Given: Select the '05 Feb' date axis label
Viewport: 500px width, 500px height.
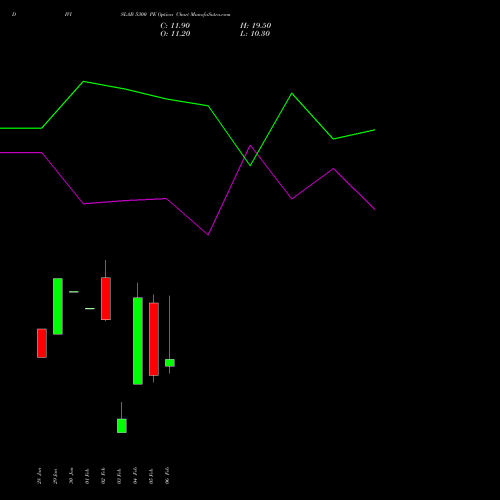Looking at the screenshot, I should click(151, 476).
